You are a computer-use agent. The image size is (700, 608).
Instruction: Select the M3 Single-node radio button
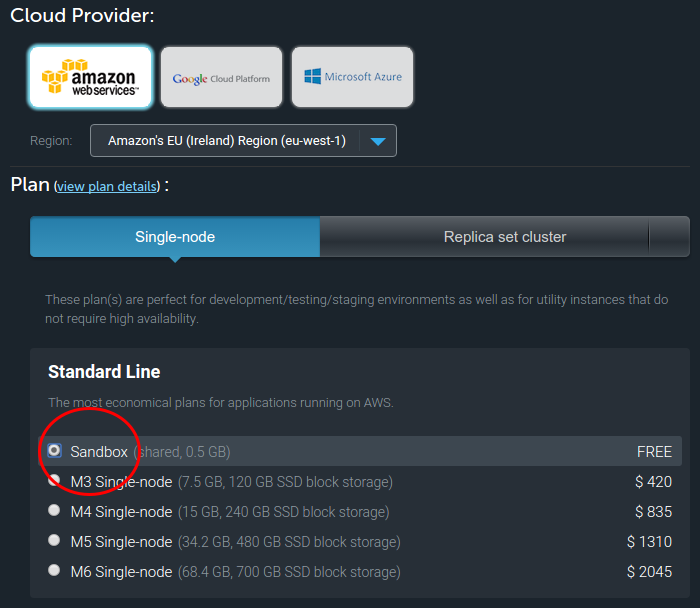(54, 481)
